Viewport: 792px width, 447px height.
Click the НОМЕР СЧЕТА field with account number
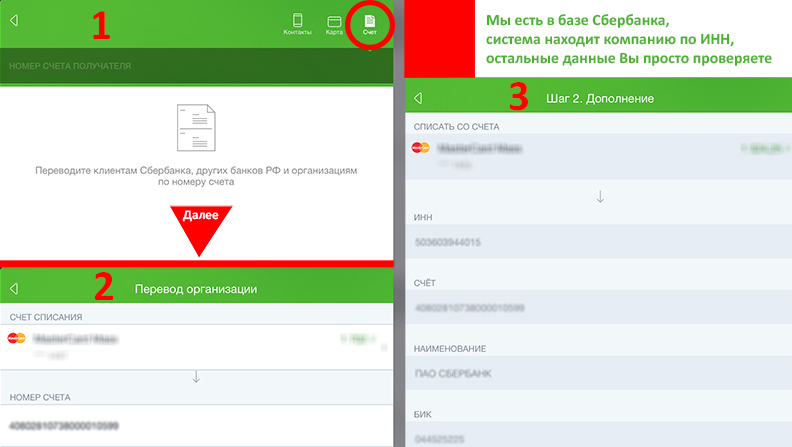196,426
